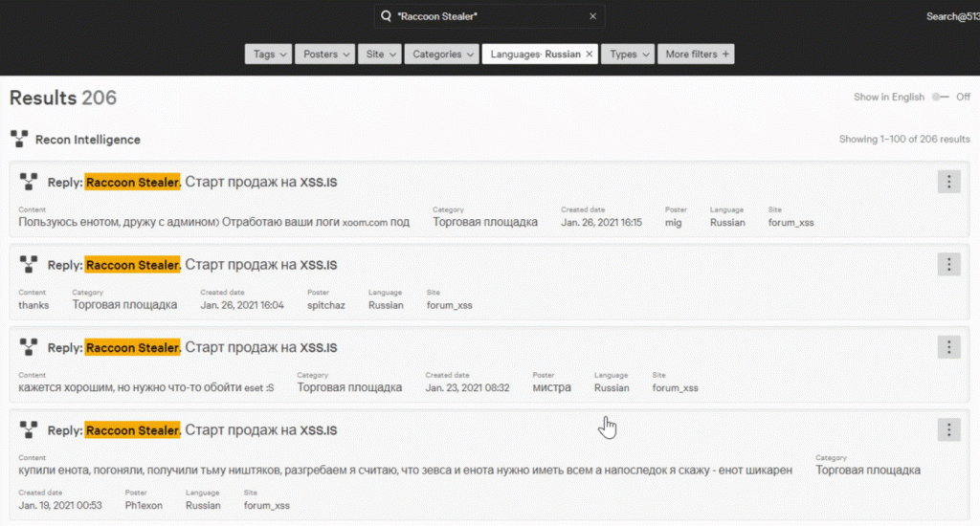Open the reply title posted Jan. 26, 2021 16:04
Screen dimensions: 980x526
coord(191,265)
